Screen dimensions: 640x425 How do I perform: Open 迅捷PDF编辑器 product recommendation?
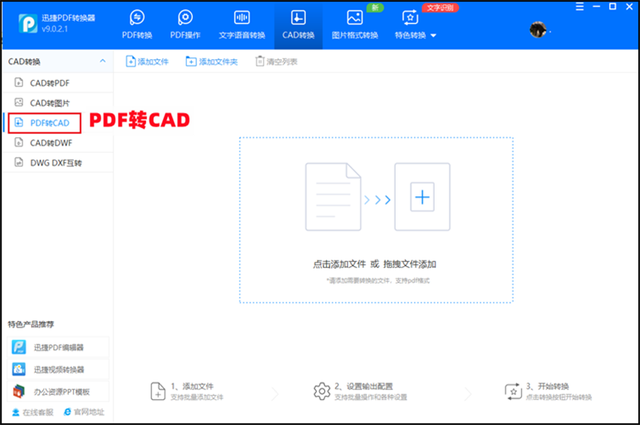point(58,347)
